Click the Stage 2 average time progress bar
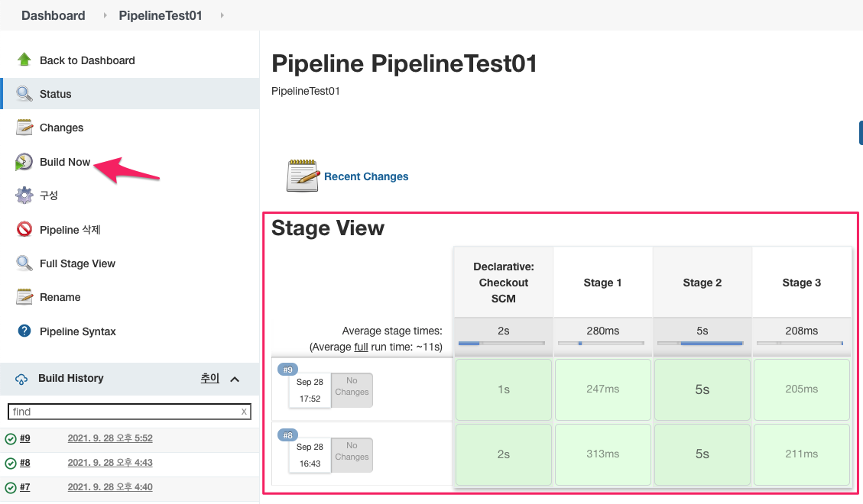Screen dimensions: 863x504 click(702, 344)
